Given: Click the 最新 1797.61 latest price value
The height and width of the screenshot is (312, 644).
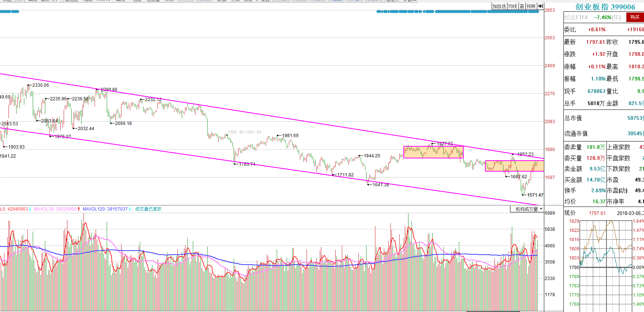Looking at the screenshot, I should 595,42.
